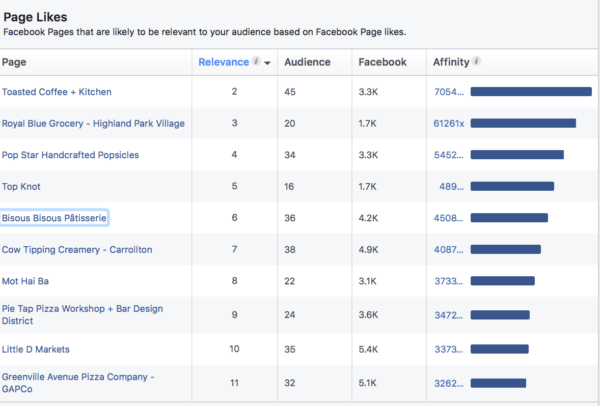Click the Relevance info icon

click(257, 61)
